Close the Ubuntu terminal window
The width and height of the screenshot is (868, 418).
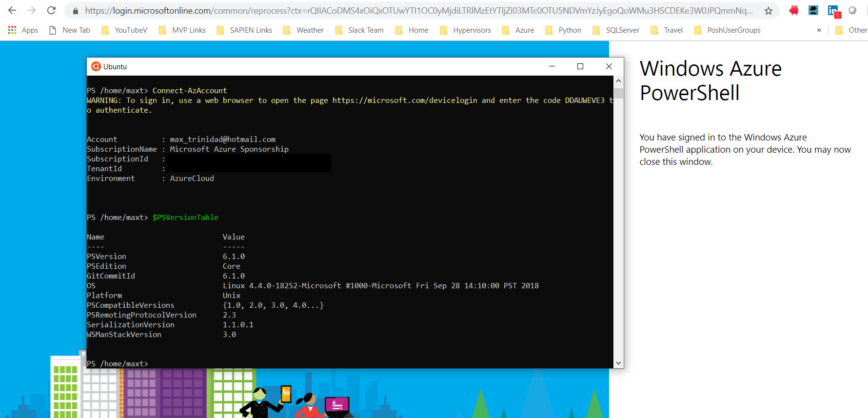(x=609, y=66)
